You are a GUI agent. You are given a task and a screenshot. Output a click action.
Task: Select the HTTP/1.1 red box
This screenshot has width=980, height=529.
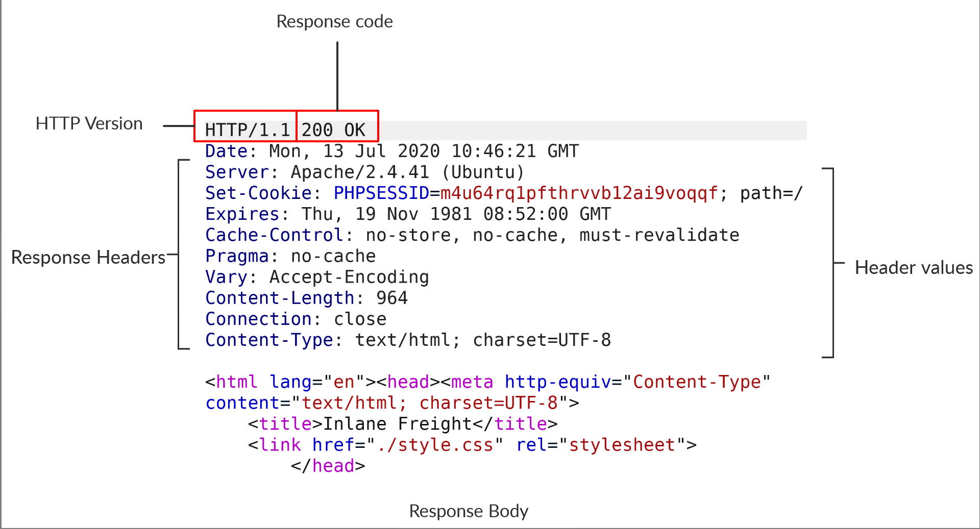(x=246, y=127)
